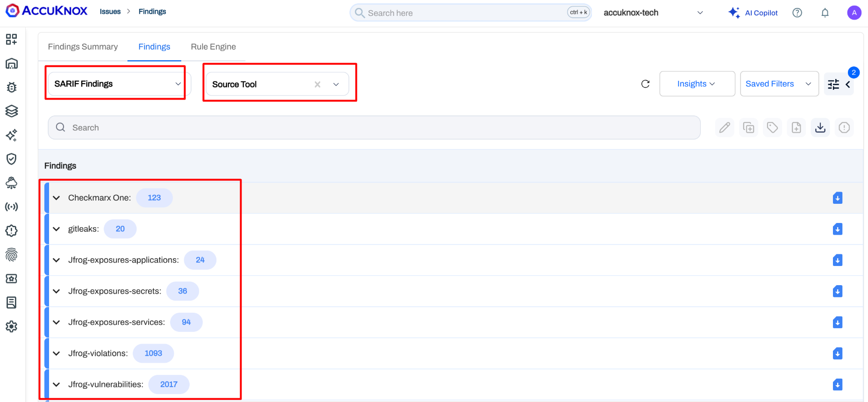
Task: Download the Checkmarx One findings file
Action: [x=837, y=198]
